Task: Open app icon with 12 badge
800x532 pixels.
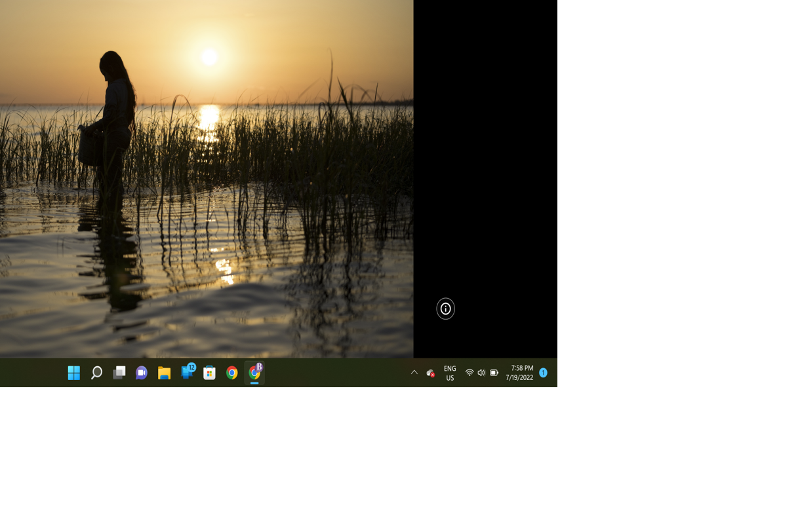Action: (x=188, y=371)
